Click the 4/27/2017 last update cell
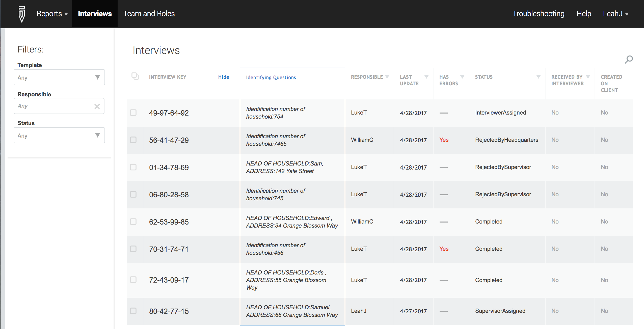The width and height of the screenshot is (644, 329). [x=413, y=311]
